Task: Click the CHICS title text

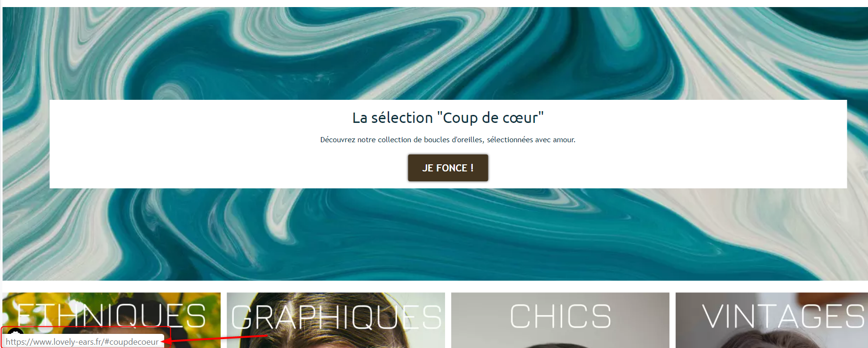Action: 560,316
